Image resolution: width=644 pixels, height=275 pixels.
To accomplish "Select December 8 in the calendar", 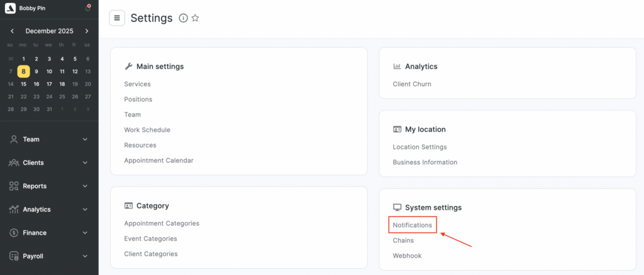I will pyautogui.click(x=23, y=72).
